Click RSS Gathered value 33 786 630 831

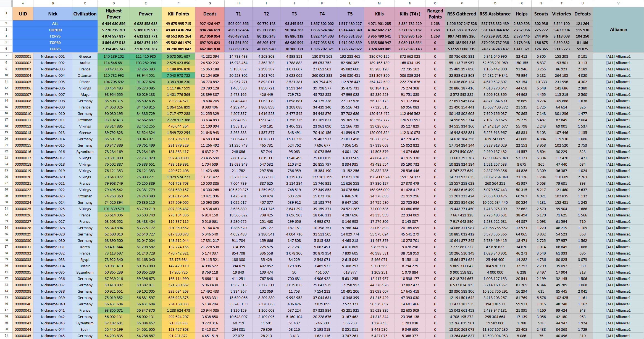[x=462, y=56]
